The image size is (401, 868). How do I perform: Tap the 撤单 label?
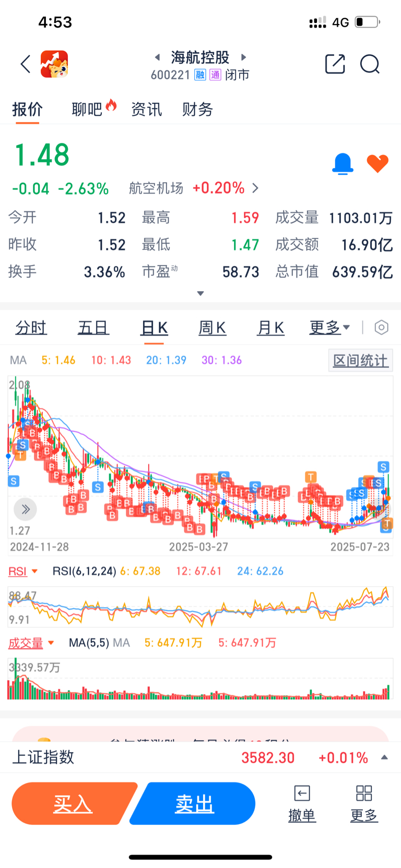[x=302, y=815]
